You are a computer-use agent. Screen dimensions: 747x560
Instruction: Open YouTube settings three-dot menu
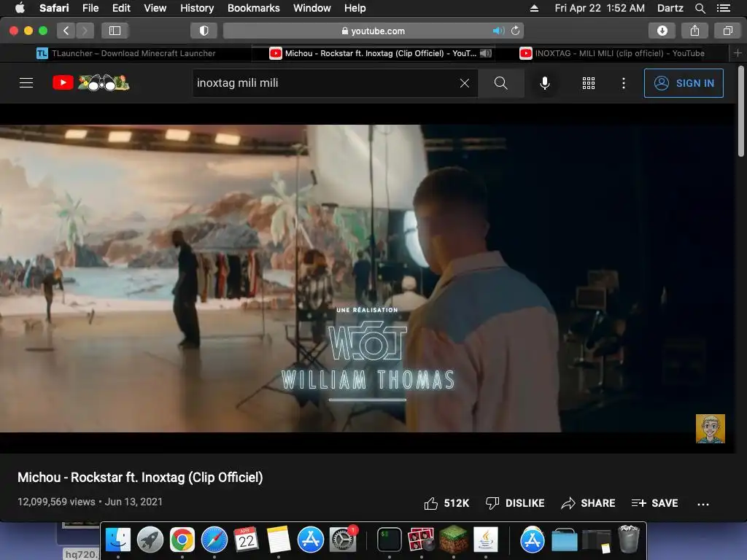click(624, 83)
